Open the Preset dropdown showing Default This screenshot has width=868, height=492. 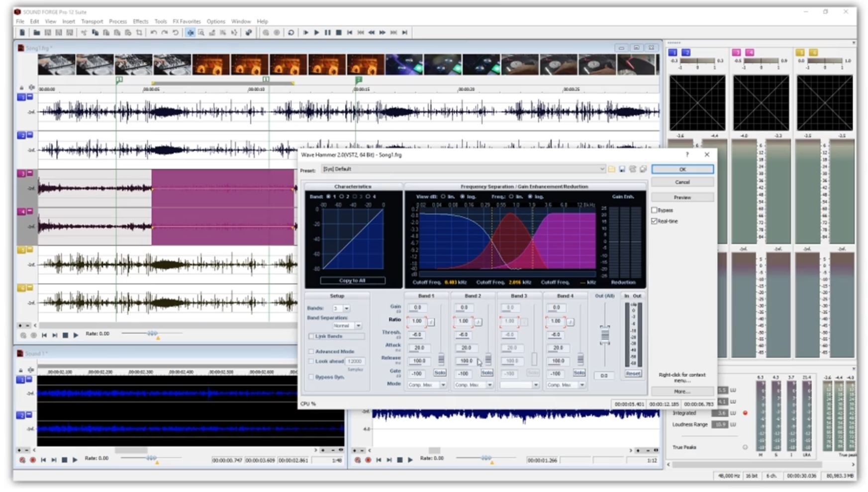601,169
